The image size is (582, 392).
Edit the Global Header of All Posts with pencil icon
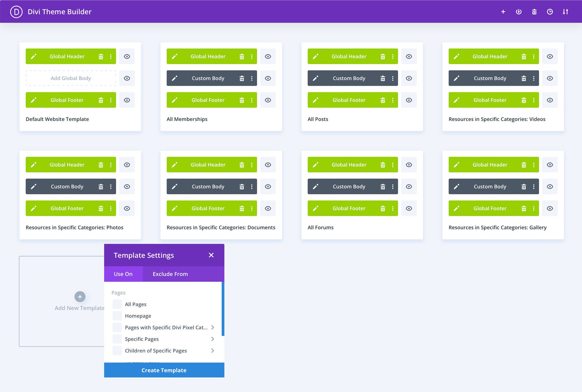(316, 56)
